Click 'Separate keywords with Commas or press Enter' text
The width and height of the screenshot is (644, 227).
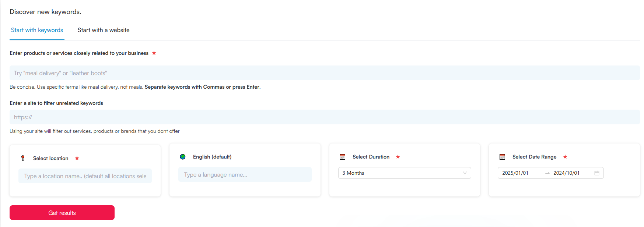(x=202, y=87)
